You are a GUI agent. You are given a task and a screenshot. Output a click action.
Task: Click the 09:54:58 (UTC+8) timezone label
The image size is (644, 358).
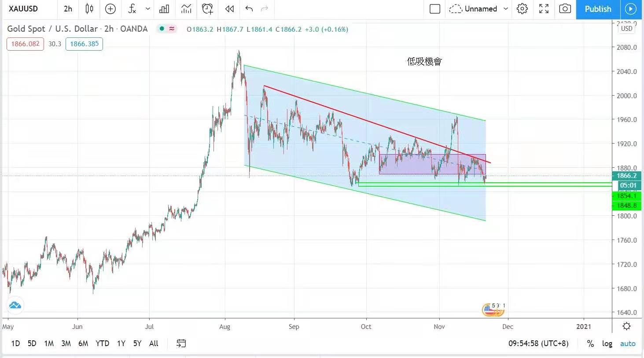pyautogui.click(x=538, y=343)
